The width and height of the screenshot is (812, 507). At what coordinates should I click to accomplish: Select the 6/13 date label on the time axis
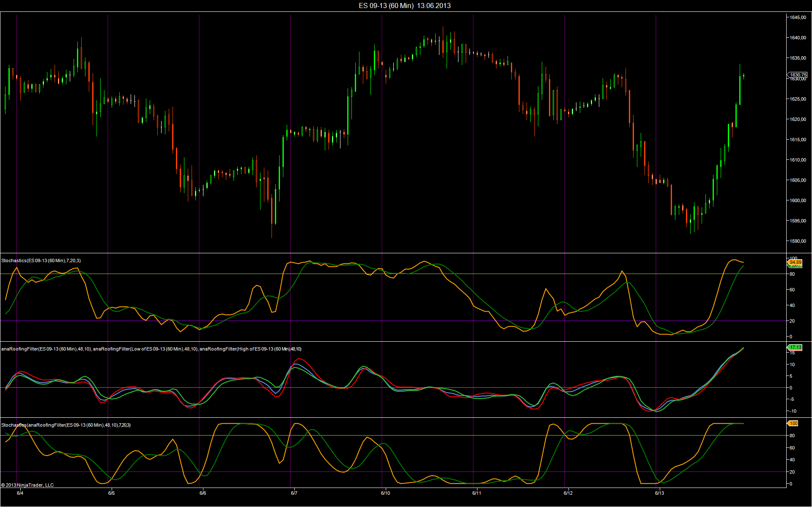pos(659,493)
